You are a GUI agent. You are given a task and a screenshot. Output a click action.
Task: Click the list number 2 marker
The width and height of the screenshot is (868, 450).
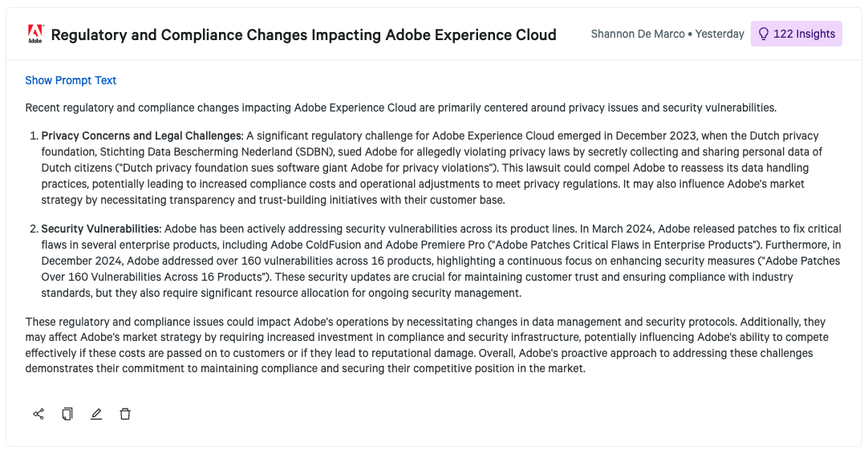[32, 229]
